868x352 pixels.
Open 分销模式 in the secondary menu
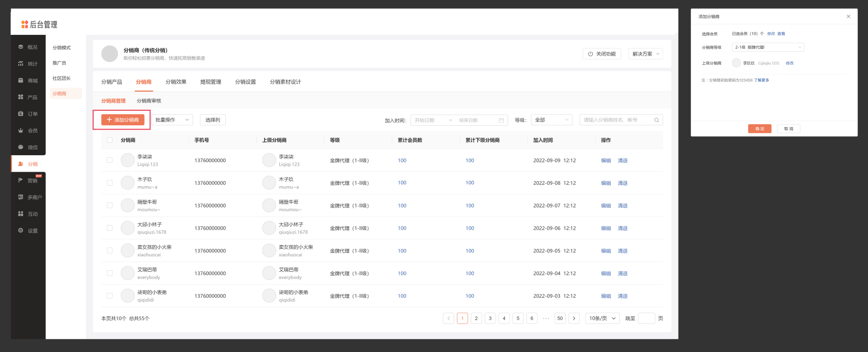pos(61,47)
